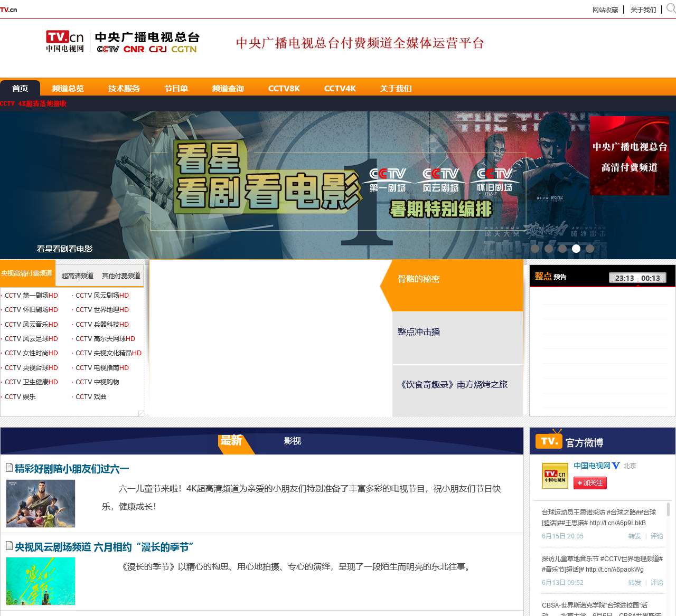Select the fifth banner carousel dot
Viewport: 676px width, 616px height.
click(590, 249)
